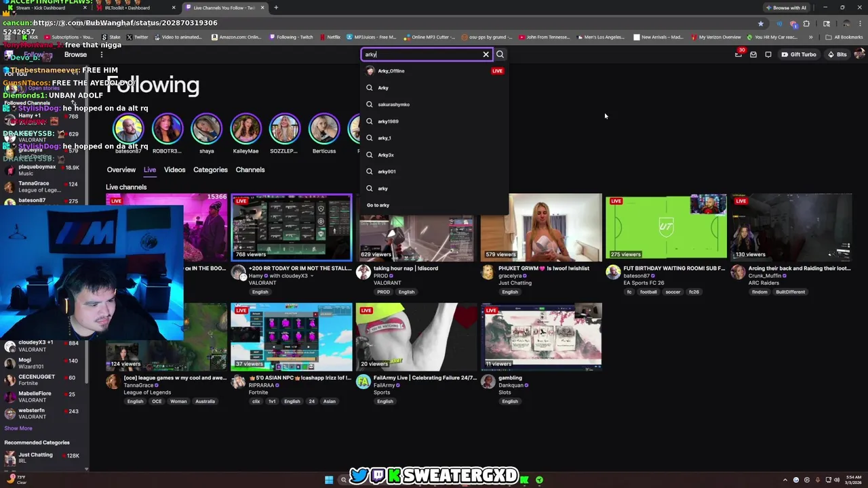Switch to the Channels tab
Viewport: 868px width, 488px height.
click(x=250, y=169)
